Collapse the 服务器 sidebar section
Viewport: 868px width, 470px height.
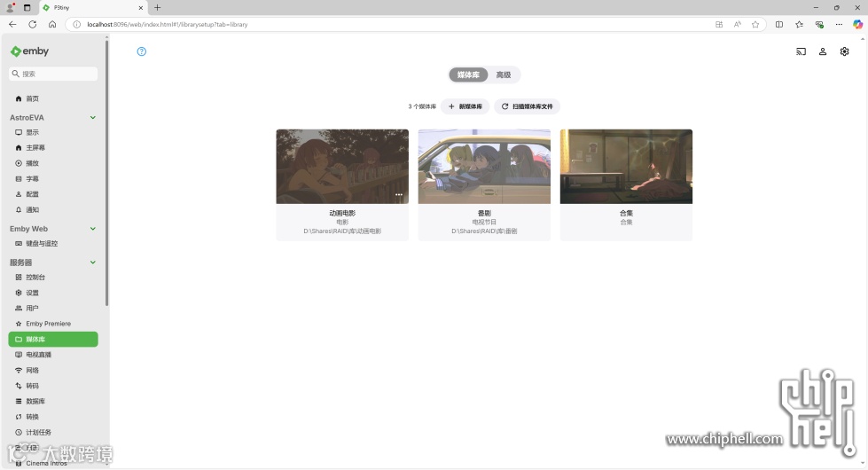(93, 262)
